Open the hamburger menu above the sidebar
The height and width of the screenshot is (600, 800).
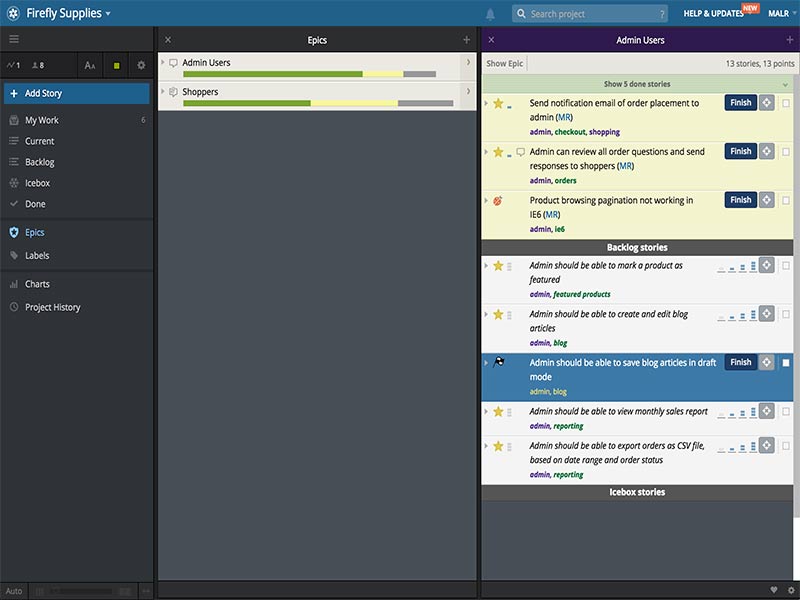(14, 39)
